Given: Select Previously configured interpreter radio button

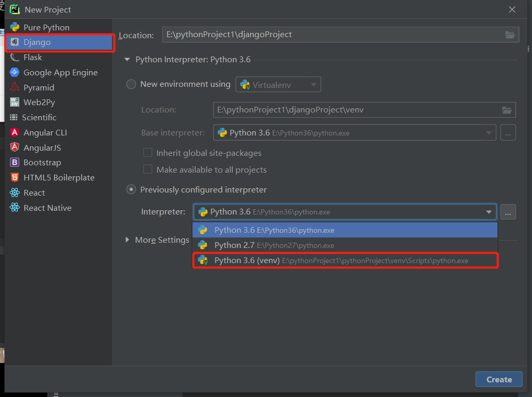Looking at the screenshot, I should click(131, 189).
